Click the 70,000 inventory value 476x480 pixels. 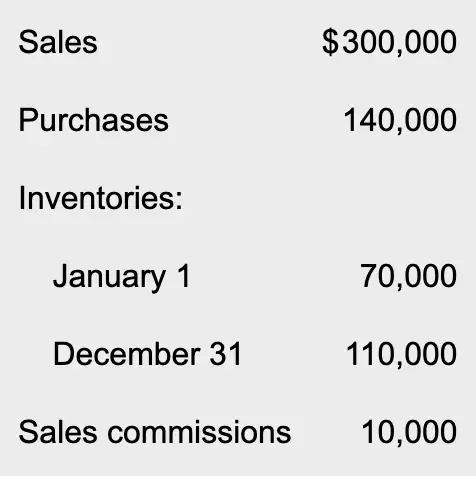[x=408, y=276]
